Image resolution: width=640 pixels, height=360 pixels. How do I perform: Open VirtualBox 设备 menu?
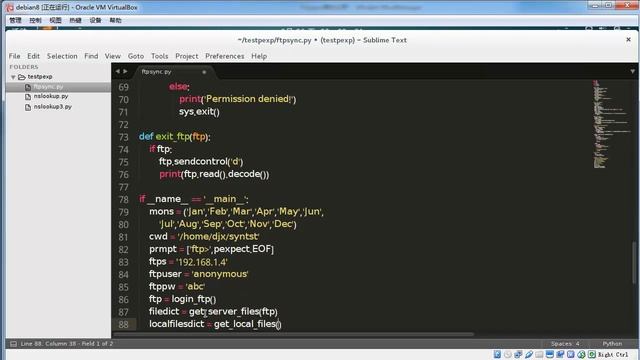pyautogui.click(x=95, y=20)
